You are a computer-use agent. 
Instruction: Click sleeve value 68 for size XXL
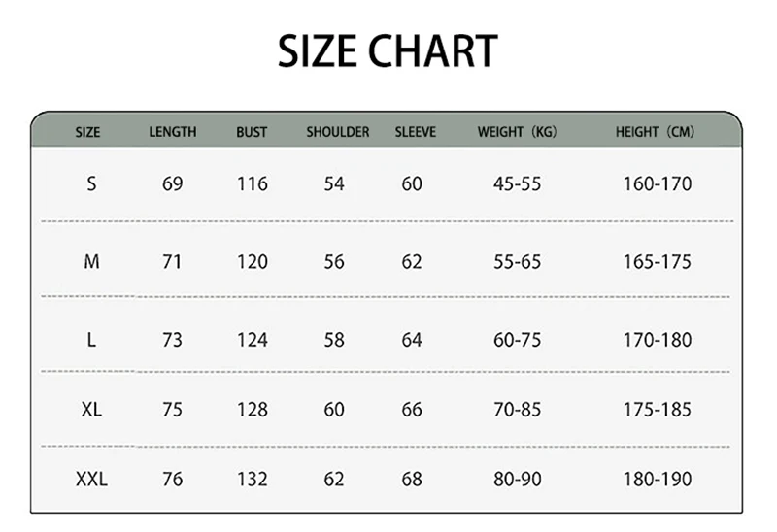[x=412, y=480]
